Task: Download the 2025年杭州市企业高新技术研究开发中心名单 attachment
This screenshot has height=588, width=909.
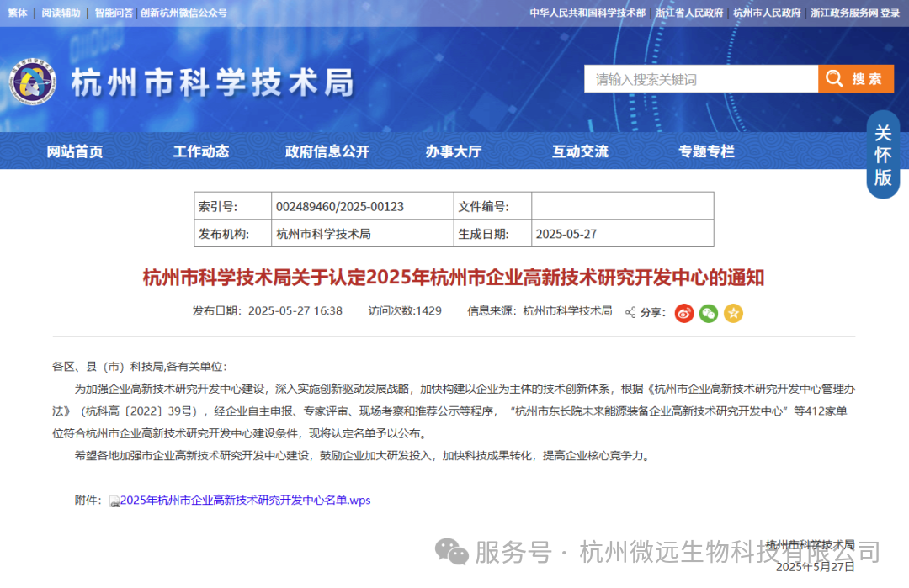Action: [x=245, y=500]
